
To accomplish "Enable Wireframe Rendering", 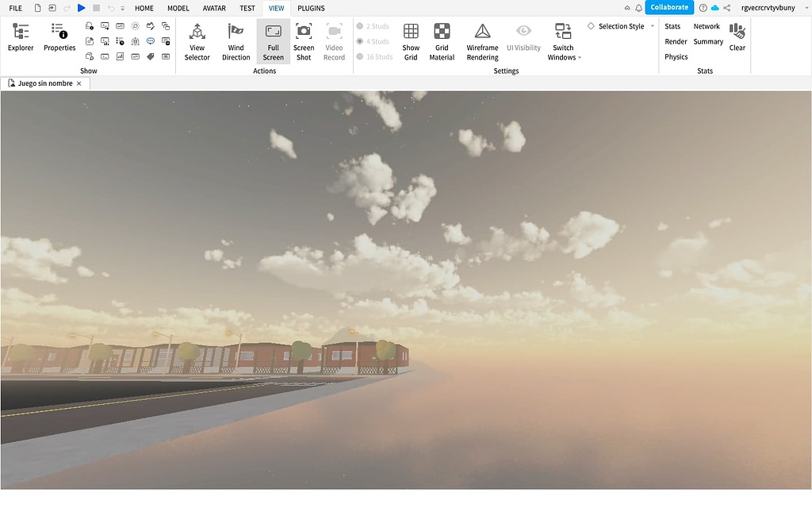I will point(481,41).
